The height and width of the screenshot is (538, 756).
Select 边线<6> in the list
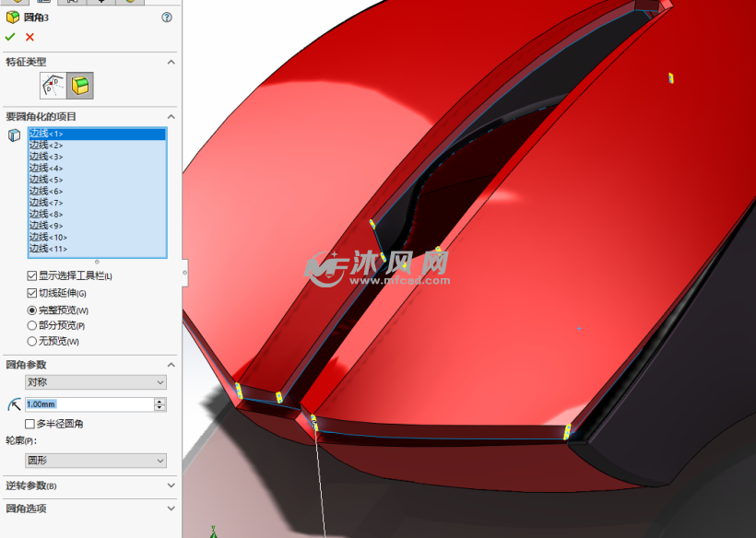point(97,192)
